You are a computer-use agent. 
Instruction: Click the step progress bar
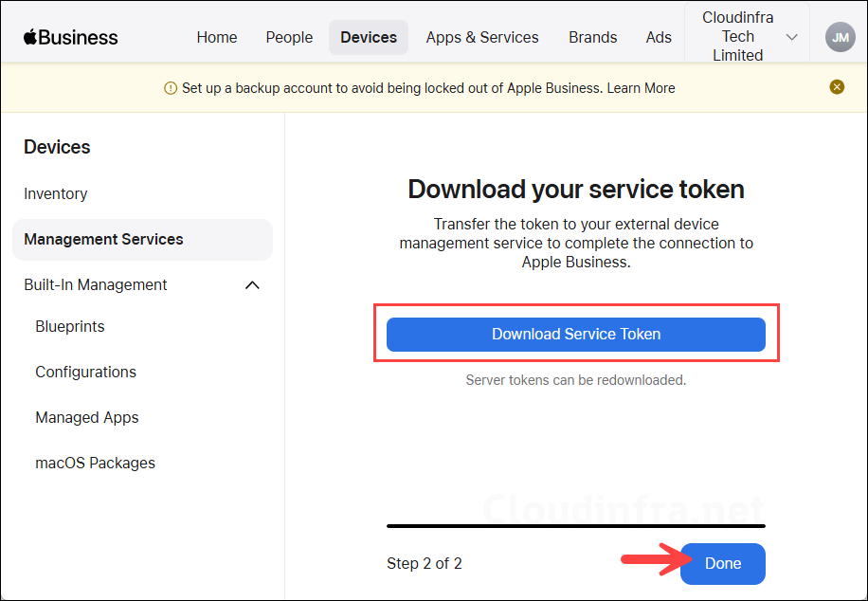[x=576, y=526]
